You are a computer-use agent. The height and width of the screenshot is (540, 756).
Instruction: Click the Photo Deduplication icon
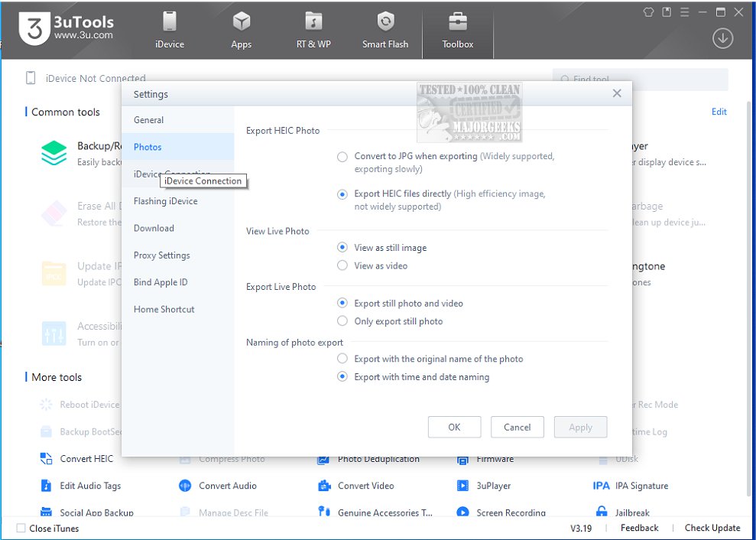coord(323,460)
